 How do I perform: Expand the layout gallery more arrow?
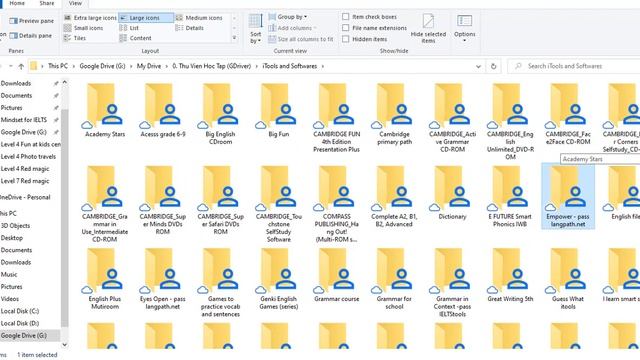point(234,38)
